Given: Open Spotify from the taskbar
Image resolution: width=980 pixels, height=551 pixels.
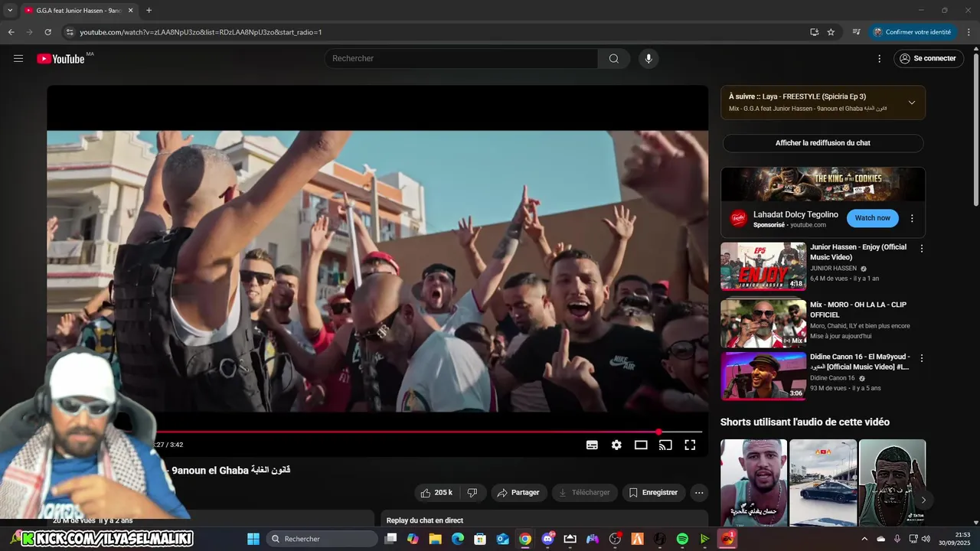Looking at the screenshot, I should (682, 539).
